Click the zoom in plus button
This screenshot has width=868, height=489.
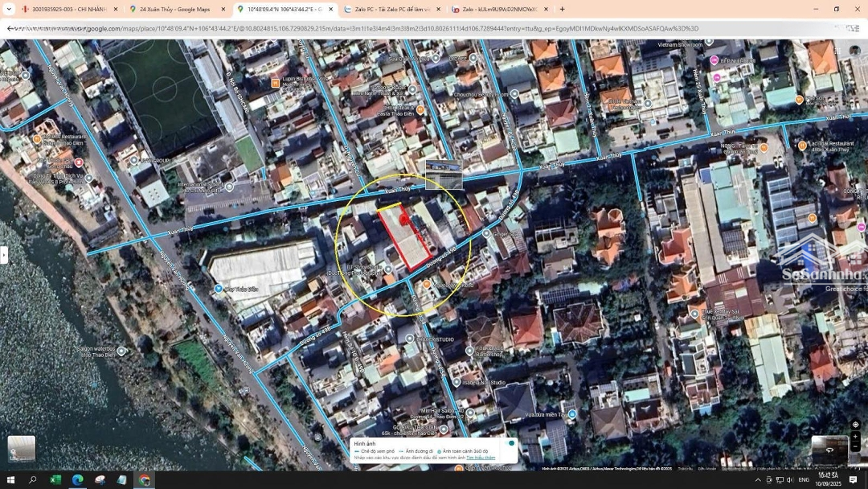[855, 437]
